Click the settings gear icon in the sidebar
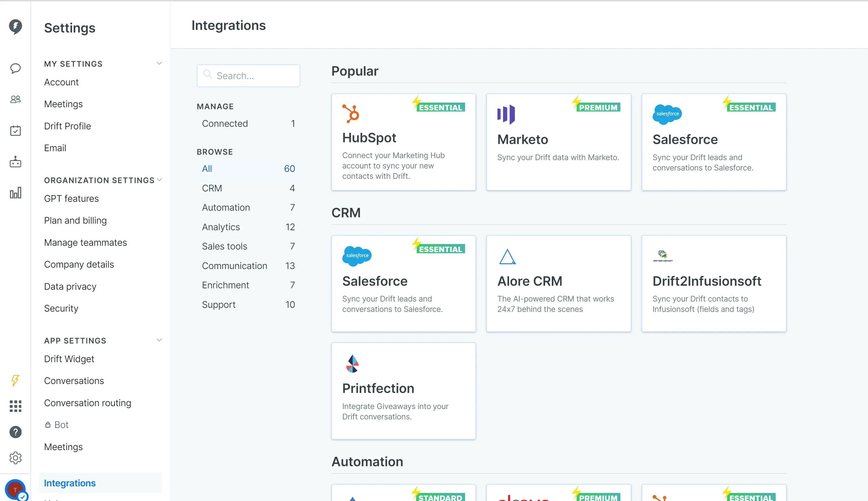Screen dimensions: 868x501 [15, 458]
